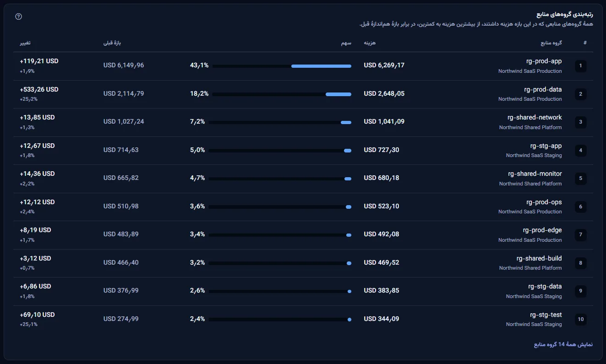Click the rank 1 badge
This screenshot has height=364, width=606.
tap(580, 66)
